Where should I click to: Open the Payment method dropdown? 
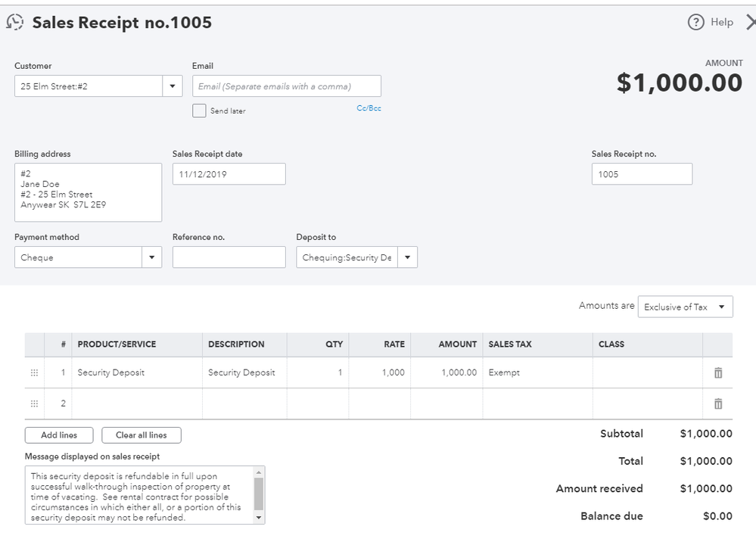pos(152,257)
